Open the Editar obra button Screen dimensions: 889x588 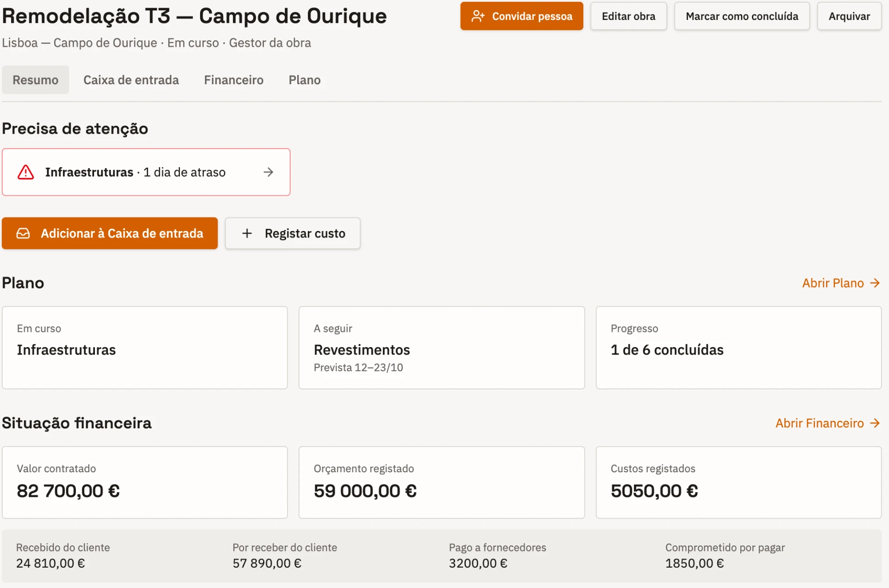[x=629, y=16]
